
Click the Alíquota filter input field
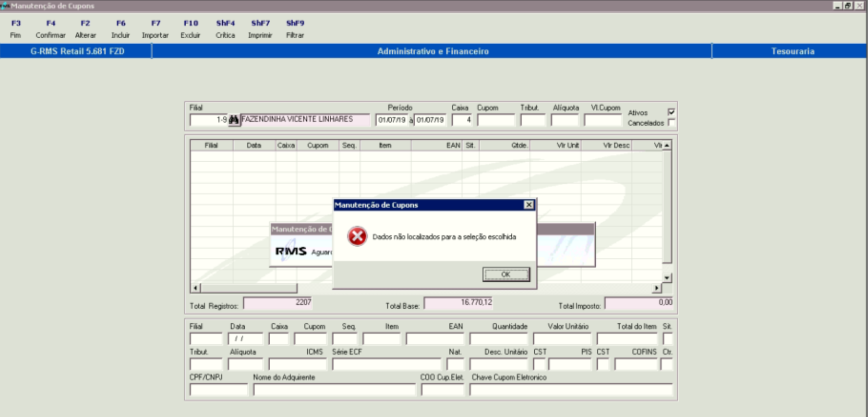pyautogui.click(x=565, y=120)
